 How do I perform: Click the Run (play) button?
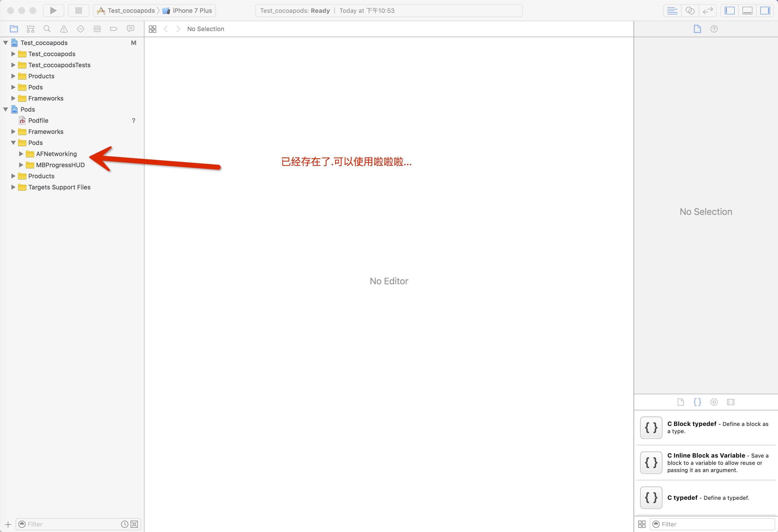click(x=53, y=10)
